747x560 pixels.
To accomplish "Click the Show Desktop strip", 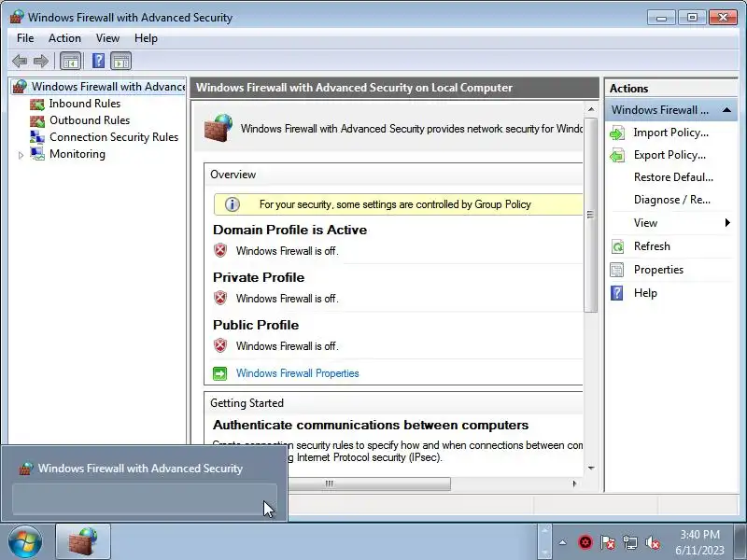I will (x=740, y=542).
